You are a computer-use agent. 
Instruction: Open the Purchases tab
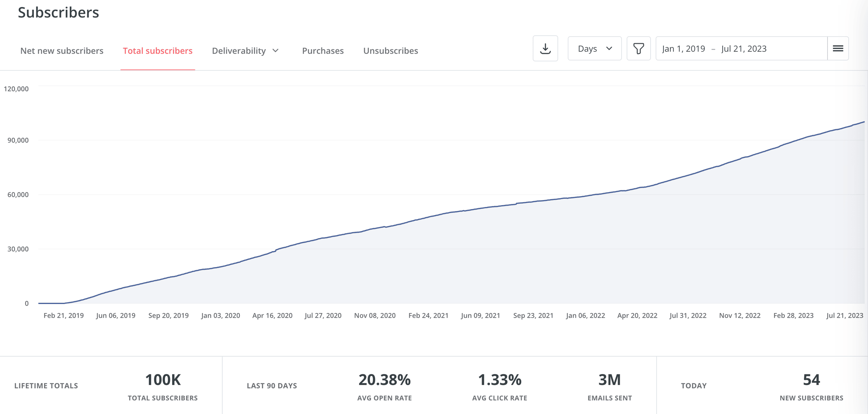[x=323, y=51]
